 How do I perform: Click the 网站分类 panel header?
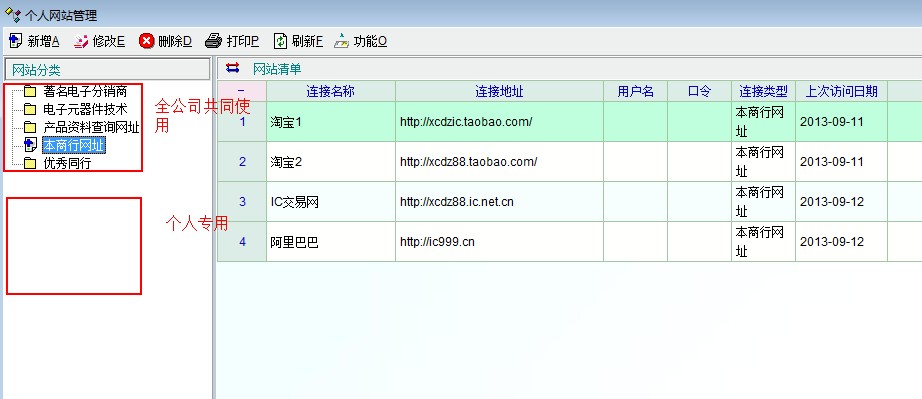[107, 70]
